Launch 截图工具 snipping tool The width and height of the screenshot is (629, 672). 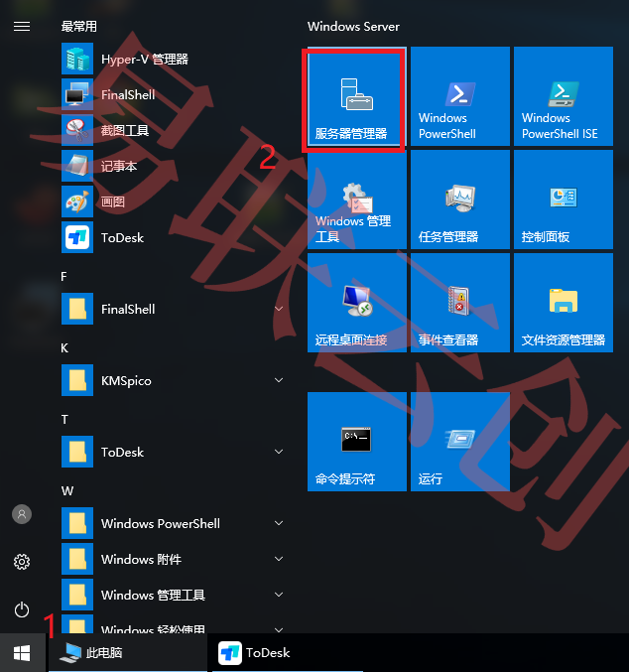point(176,130)
